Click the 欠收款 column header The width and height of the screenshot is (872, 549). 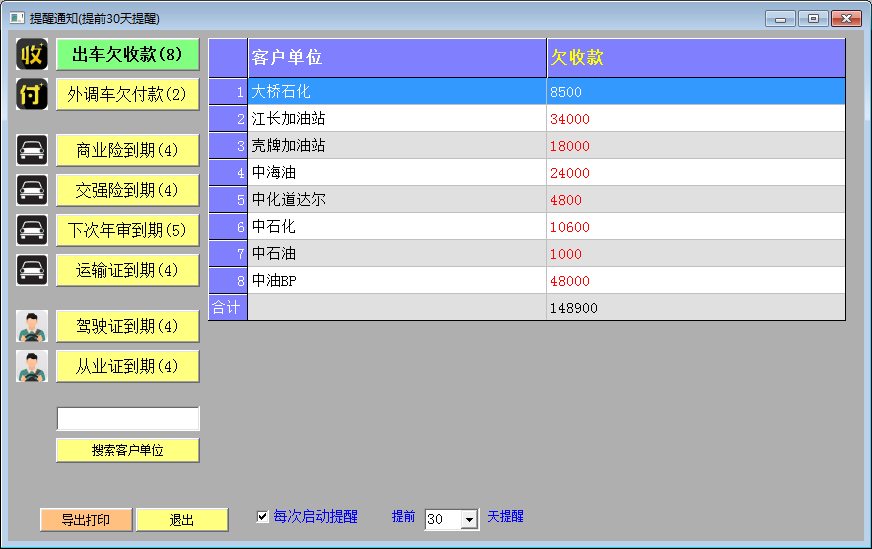pyautogui.click(x=696, y=58)
